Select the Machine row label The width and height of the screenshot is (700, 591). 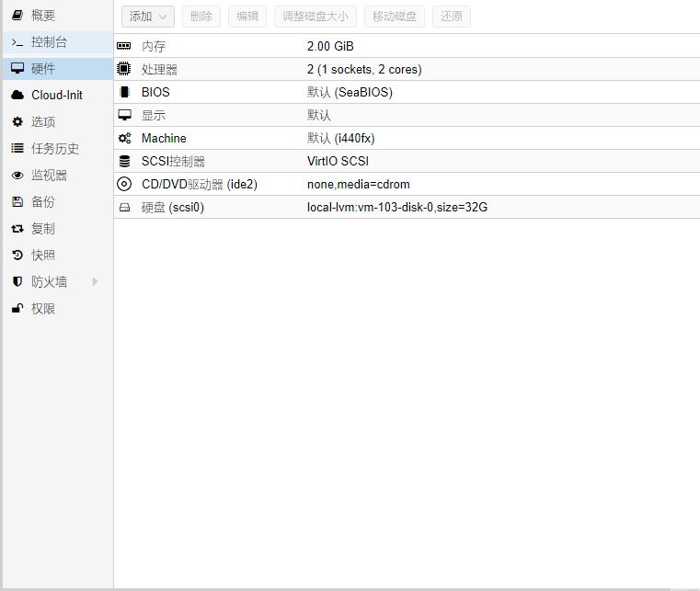pos(164,138)
